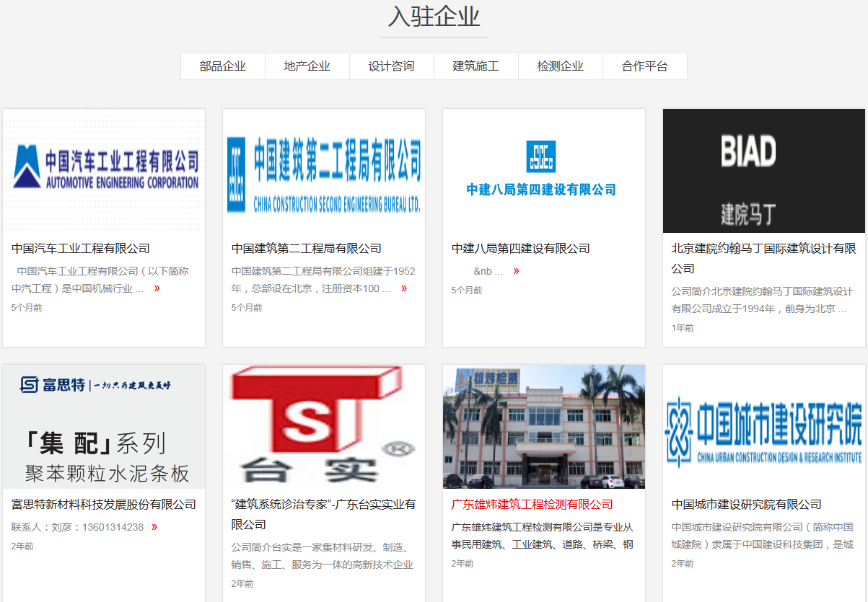Click the 5个月前 timestamp under 中建八局第四建设

467,291
